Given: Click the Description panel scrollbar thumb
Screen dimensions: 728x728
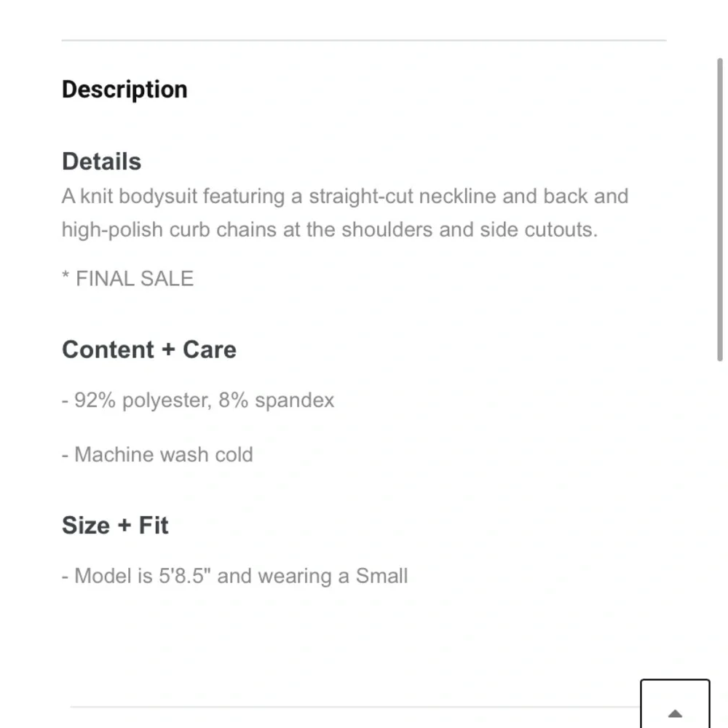Looking at the screenshot, I should pos(720,210).
